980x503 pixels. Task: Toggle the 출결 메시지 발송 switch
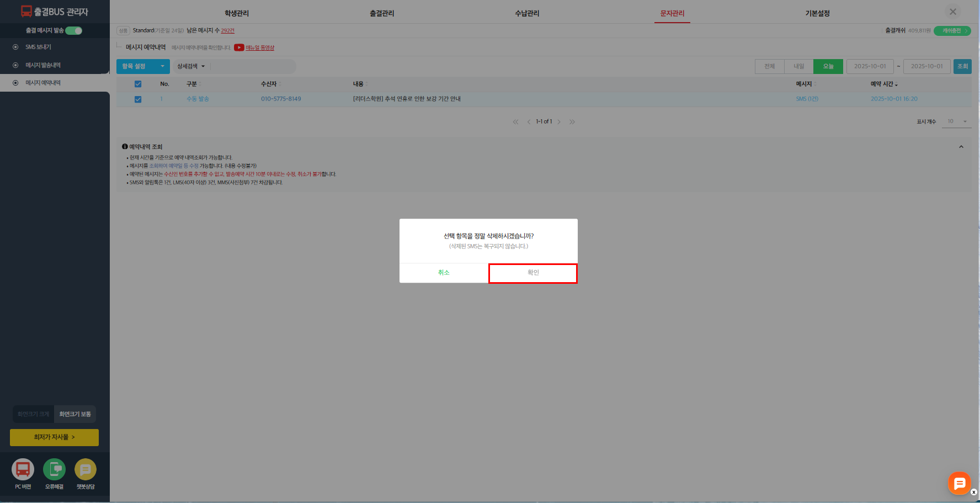pyautogui.click(x=74, y=31)
